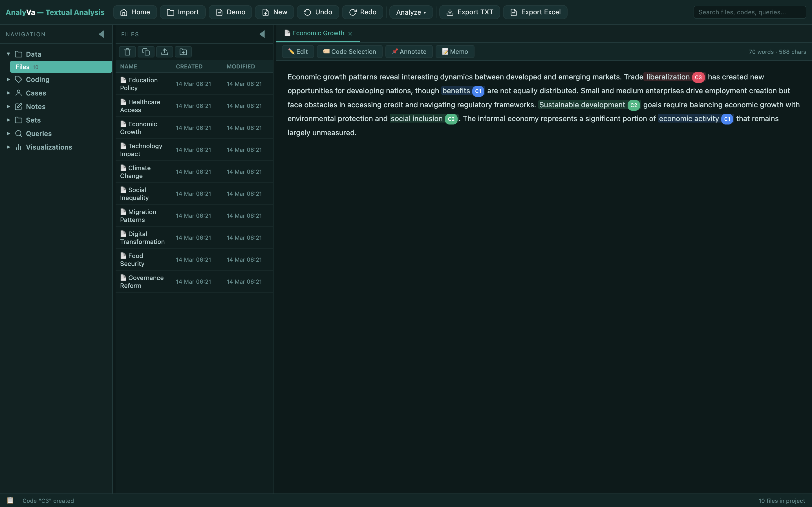Click the delete file trash icon
The image size is (812, 507).
click(127, 52)
